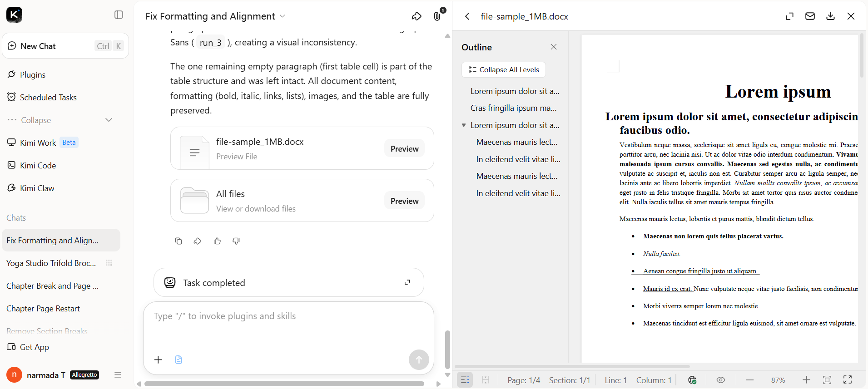Close the file preview panel
The image size is (868, 389).
pos(851,16)
